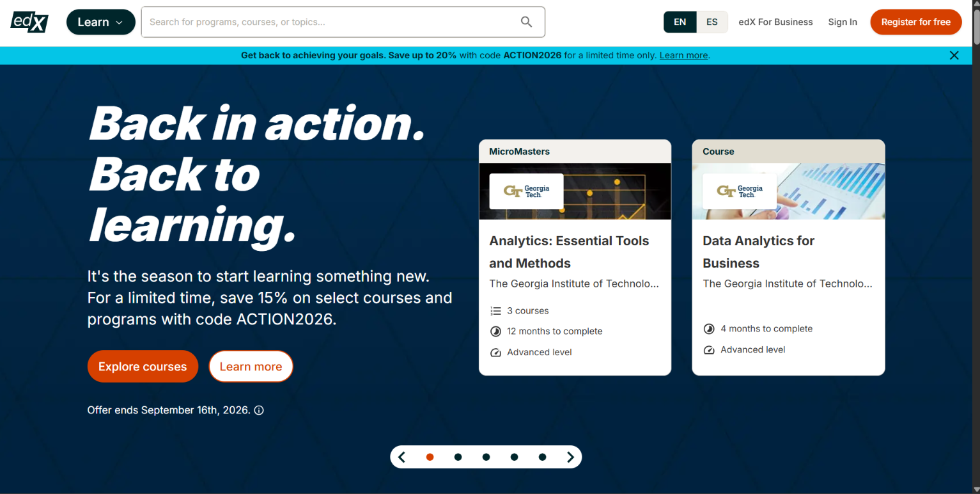Switch language to ES

click(712, 22)
